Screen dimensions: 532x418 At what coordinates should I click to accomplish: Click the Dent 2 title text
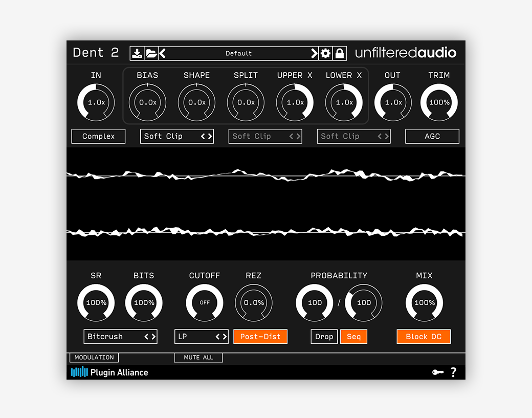(96, 53)
